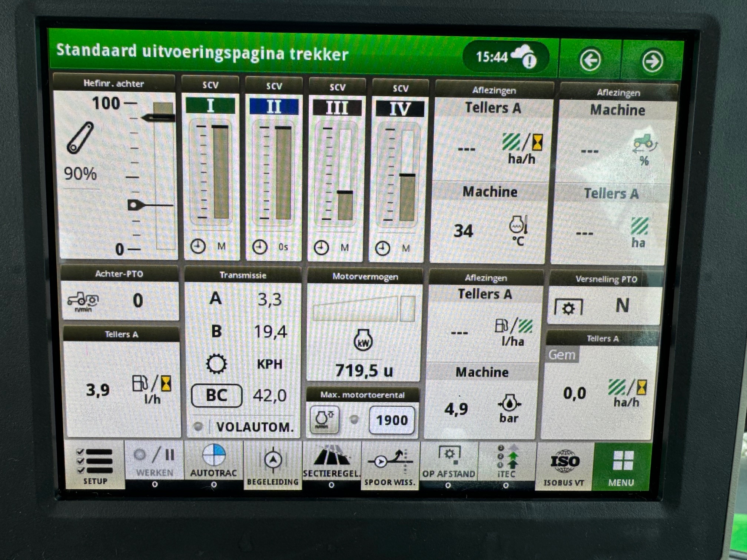Tap oil pressure bar icon
This screenshot has width=747, height=560.
[x=509, y=408]
